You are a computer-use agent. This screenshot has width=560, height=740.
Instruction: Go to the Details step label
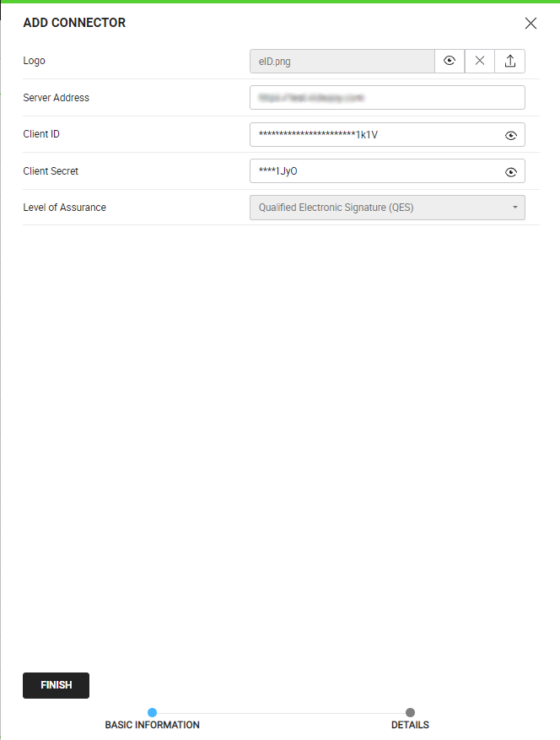pos(410,725)
